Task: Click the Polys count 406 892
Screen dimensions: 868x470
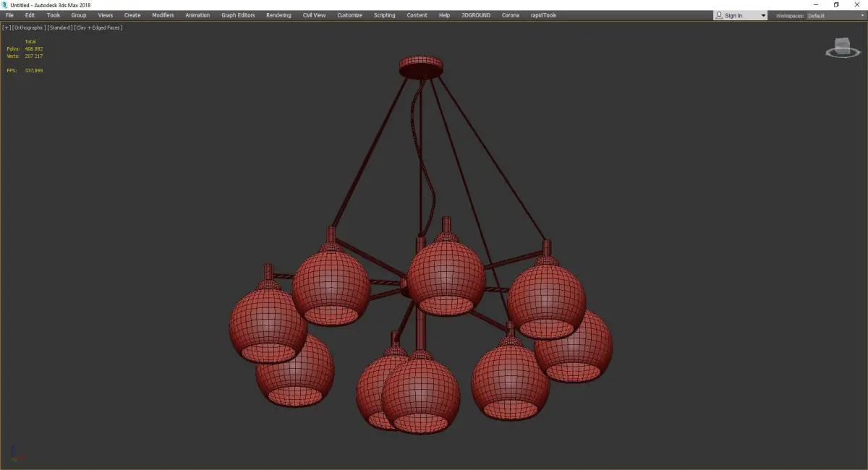Action: (x=33, y=48)
